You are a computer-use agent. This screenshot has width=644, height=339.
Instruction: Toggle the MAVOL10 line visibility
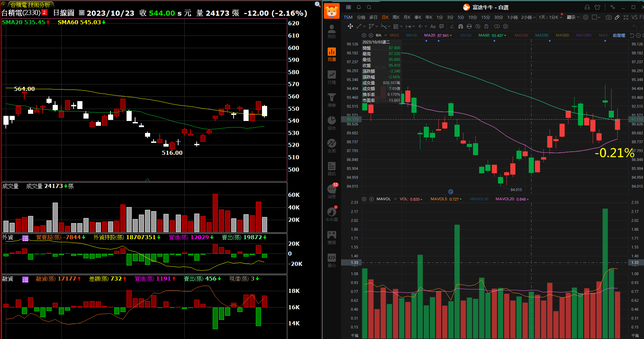tap(479, 199)
